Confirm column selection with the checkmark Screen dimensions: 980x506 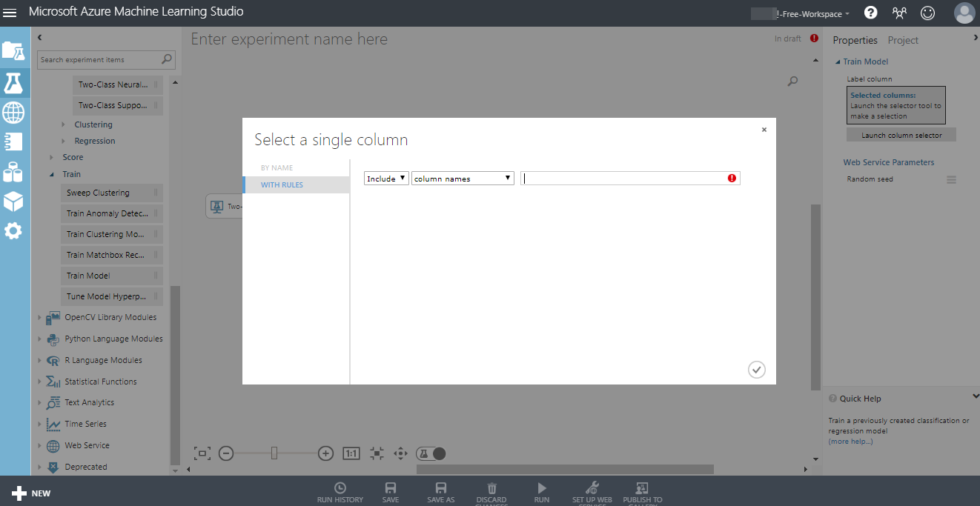pyautogui.click(x=756, y=370)
